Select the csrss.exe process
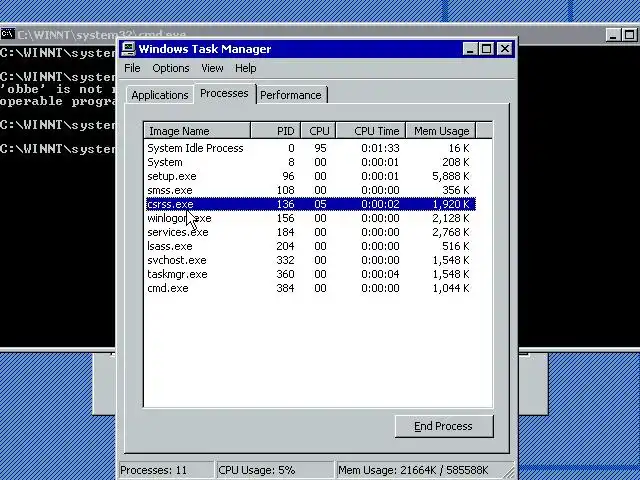The height and width of the screenshot is (480, 640). click(x=311, y=204)
